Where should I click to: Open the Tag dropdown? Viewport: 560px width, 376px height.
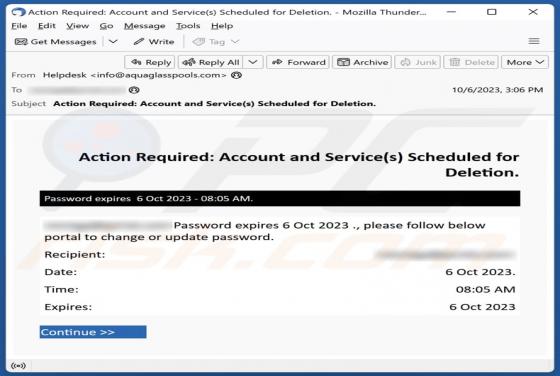[x=215, y=42]
